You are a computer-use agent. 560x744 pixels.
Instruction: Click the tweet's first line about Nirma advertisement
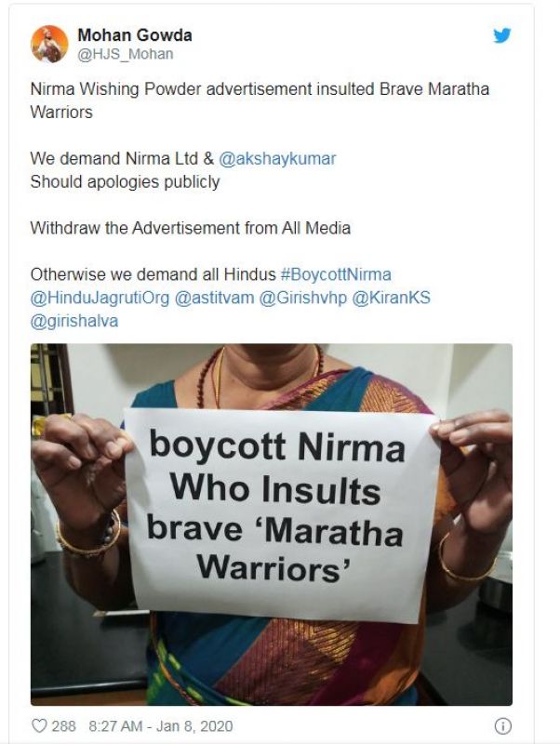[260, 89]
